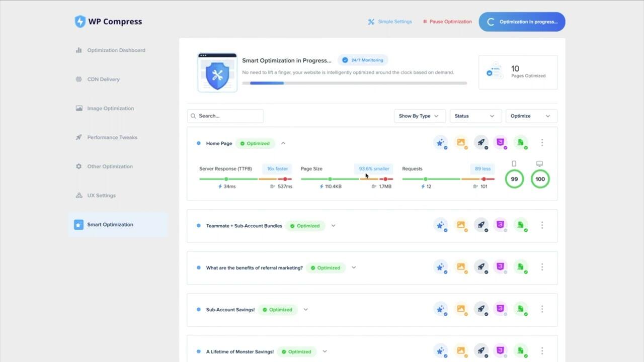This screenshot has height=362, width=644.
Task: Click the "16x faster" badge
Action: pyautogui.click(x=277, y=169)
